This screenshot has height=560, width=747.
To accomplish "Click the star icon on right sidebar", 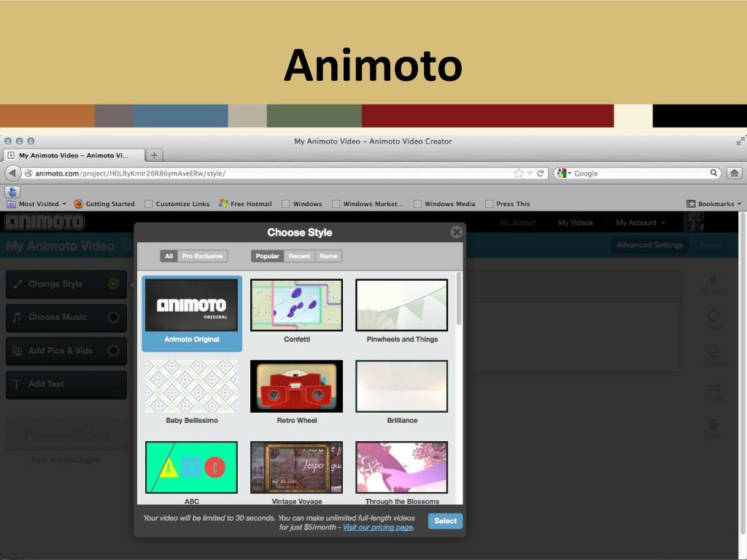I will pyautogui.click(x=713, y=281).
